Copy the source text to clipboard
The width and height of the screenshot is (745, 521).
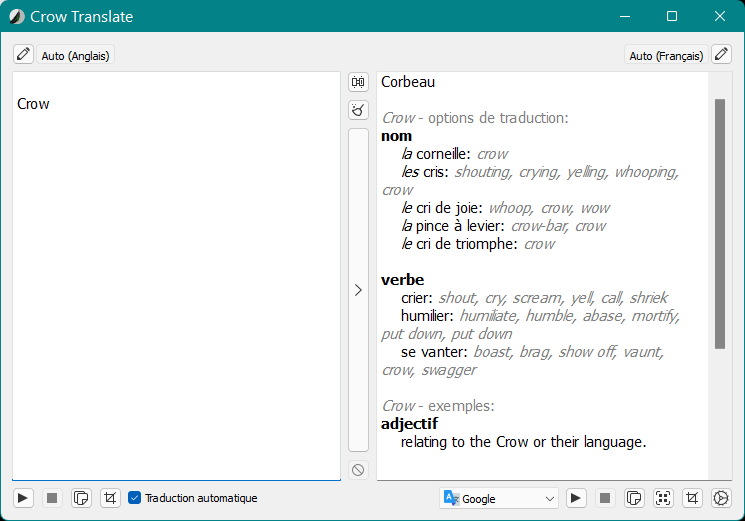coord(81,498)
